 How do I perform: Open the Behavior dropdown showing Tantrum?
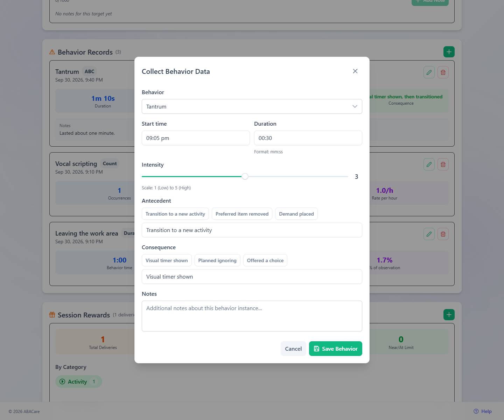point(252,106)
